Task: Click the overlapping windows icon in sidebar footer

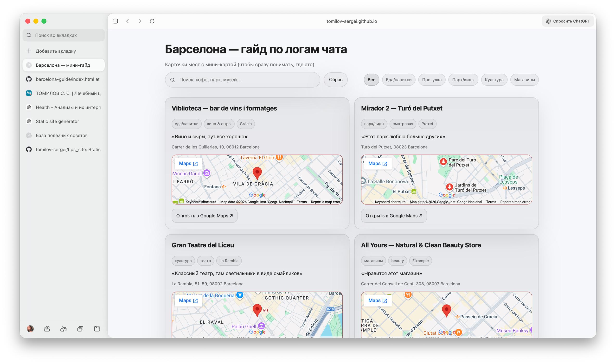Action: (80, 329)
